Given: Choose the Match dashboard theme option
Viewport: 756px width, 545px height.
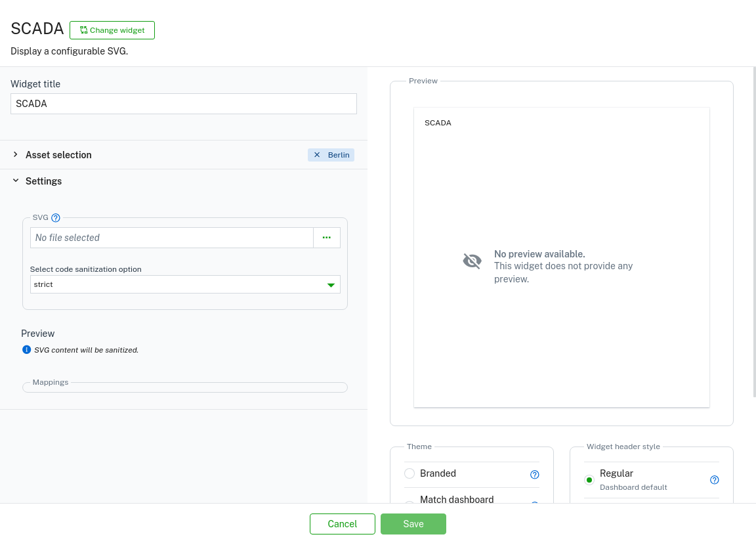Looking at the screenshot, I should [x=456, y=500].
